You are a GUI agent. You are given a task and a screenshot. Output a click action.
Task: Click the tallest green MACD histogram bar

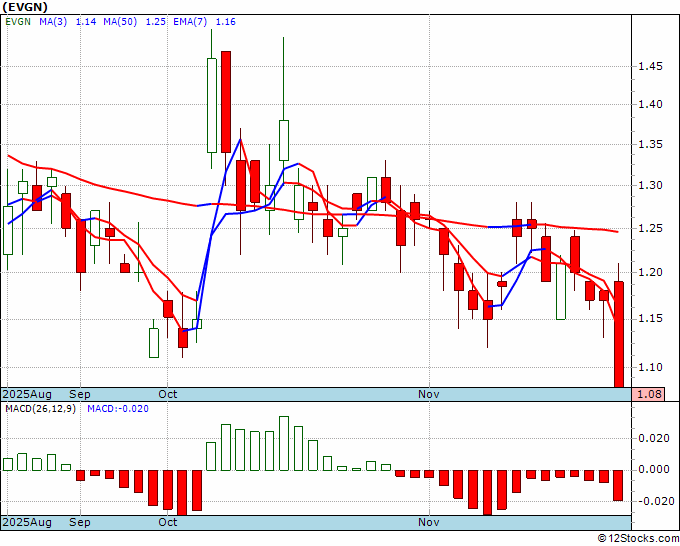click(x=284, y=443)
